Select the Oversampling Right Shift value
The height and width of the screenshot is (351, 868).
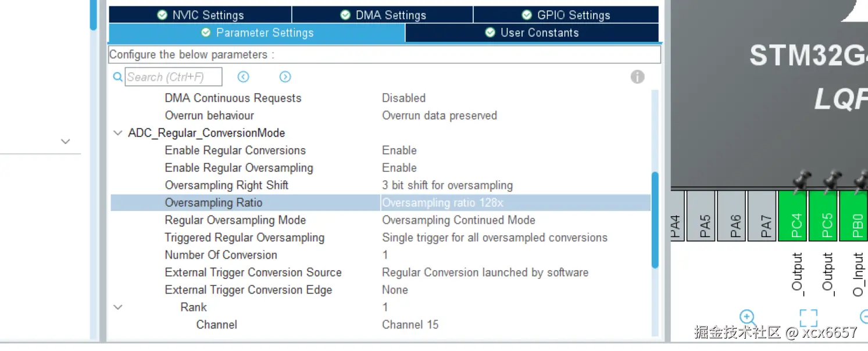point(447,185)
